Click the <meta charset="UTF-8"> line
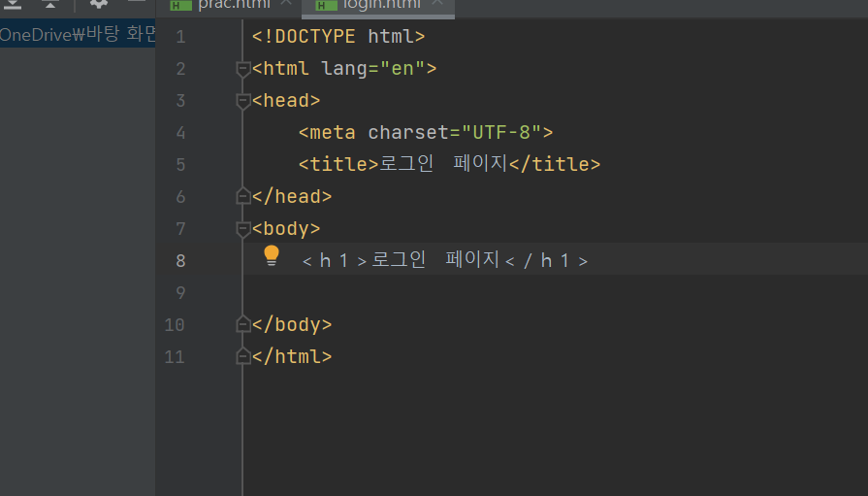Screen dimensions: 868x496 point(426,132)
